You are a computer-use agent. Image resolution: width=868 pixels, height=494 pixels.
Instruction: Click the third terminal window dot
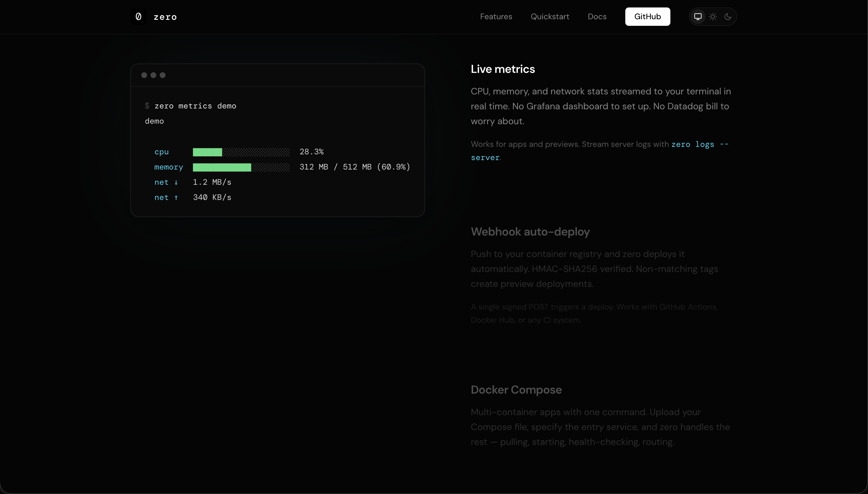click(x=163, y=75)
